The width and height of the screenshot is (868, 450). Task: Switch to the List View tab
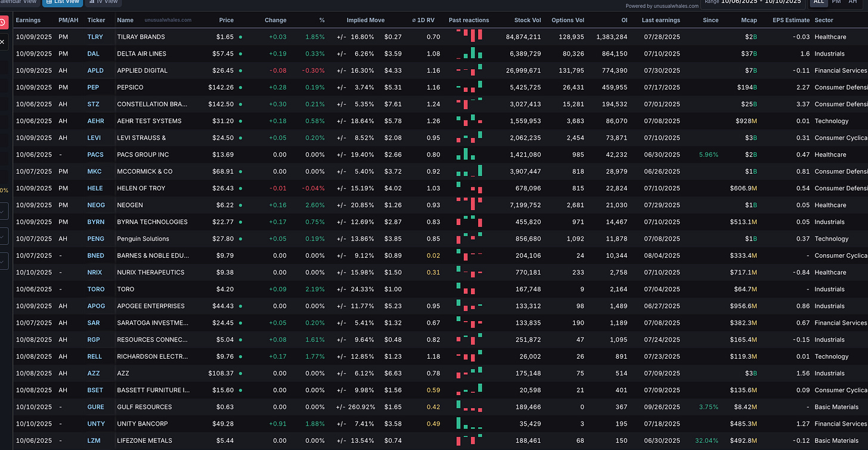pos(63,2)
